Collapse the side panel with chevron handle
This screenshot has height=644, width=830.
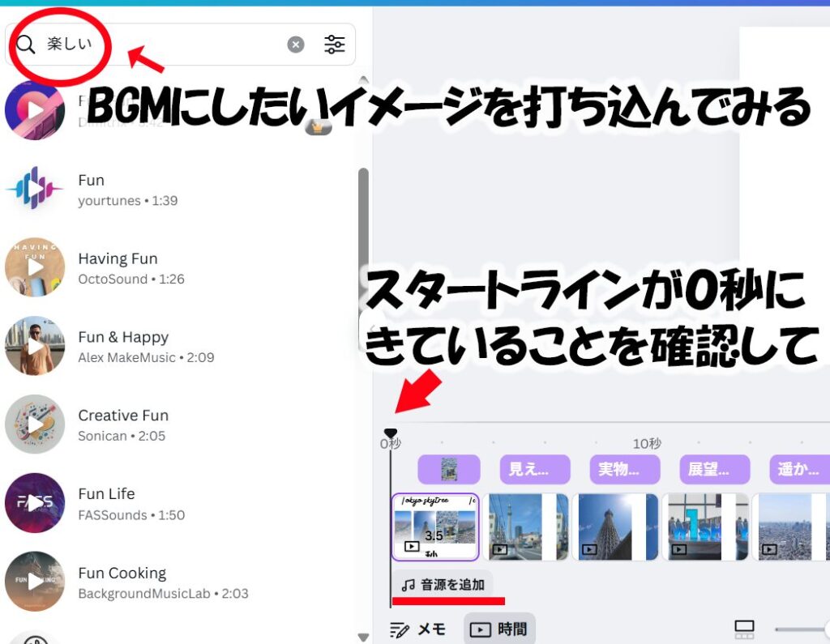click(x=371, y=331)
